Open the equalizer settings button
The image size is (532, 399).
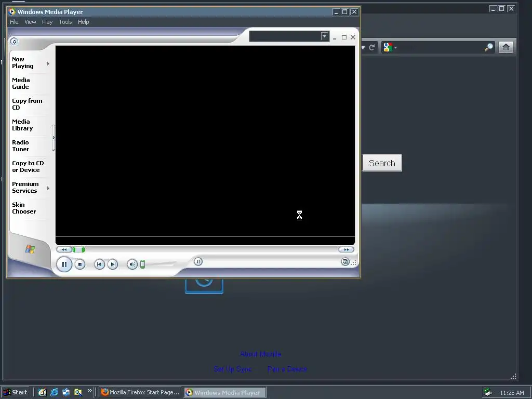[x=198, y=262]
